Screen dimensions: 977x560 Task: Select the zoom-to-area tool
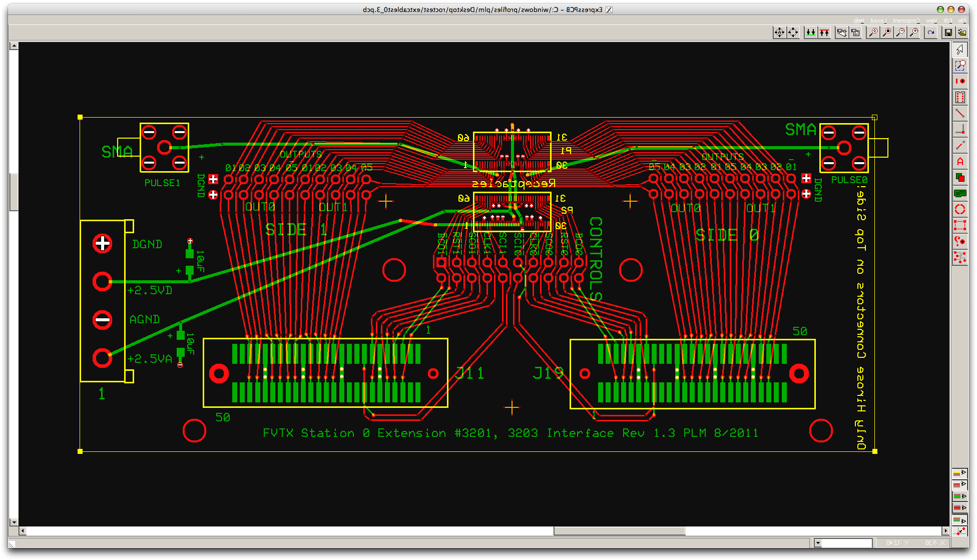point(960,65)
